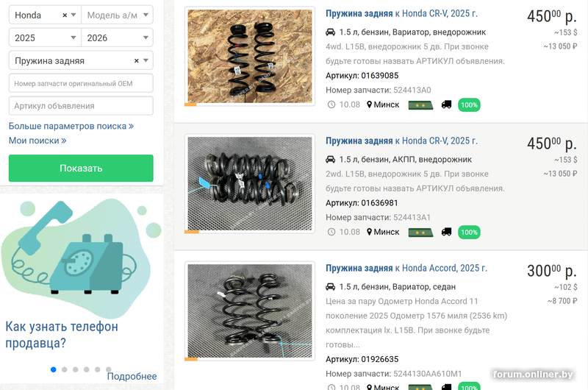This screenshot has height=390, width=588.
Task: Click seller rank stars badge, listing 01639085
Action: (x=420, y=105)
